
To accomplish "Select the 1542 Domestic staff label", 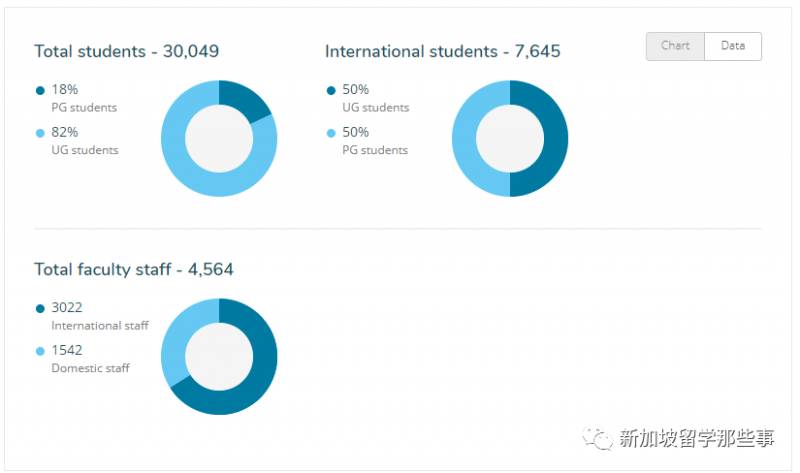I will pos(90,358).
